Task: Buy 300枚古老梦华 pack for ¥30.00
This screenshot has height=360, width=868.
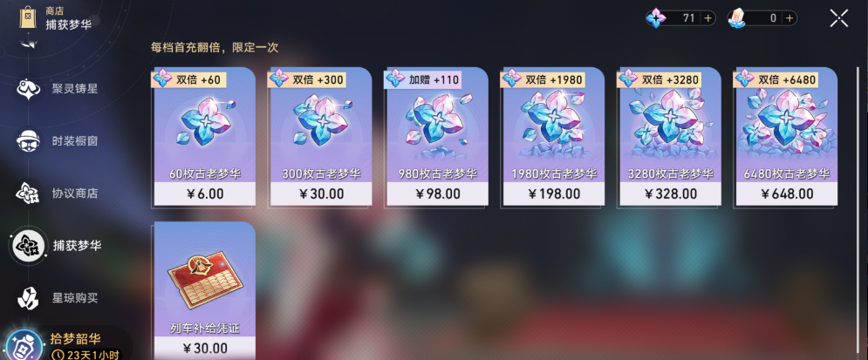Action: 321,136
